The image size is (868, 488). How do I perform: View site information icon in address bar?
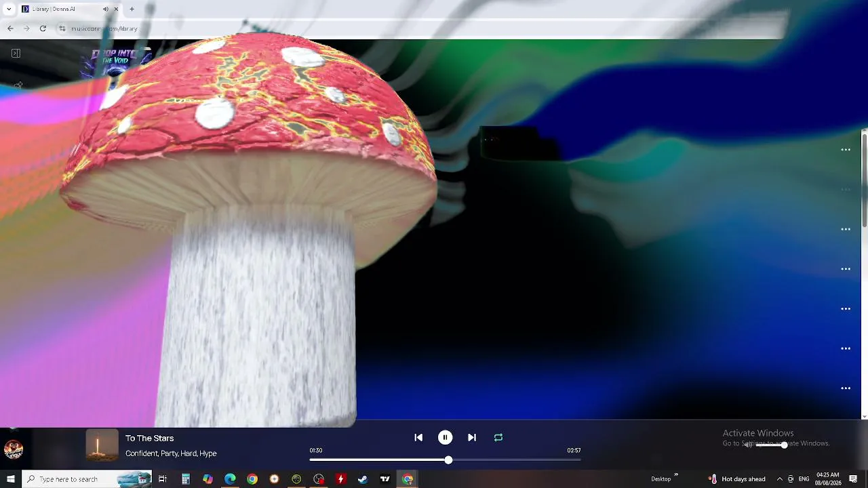(x=62, y=28)
